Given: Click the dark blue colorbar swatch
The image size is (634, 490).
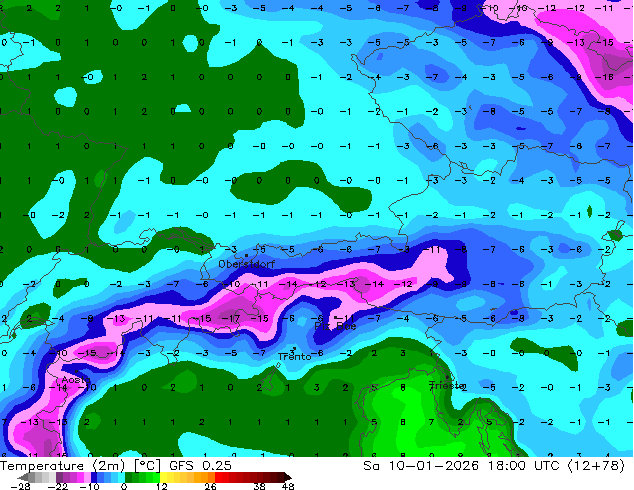Looking at the screenshot, I should (x=94, y=477).
